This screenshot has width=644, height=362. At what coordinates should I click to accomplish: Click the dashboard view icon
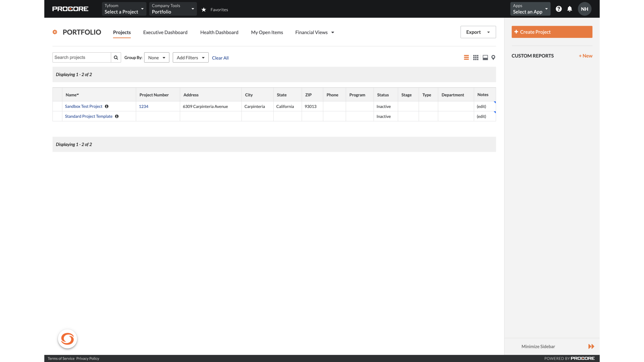(485, 57)
